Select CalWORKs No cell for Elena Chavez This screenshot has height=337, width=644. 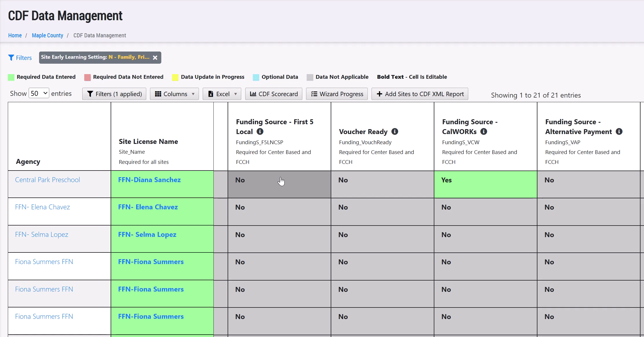pos(486,212)
